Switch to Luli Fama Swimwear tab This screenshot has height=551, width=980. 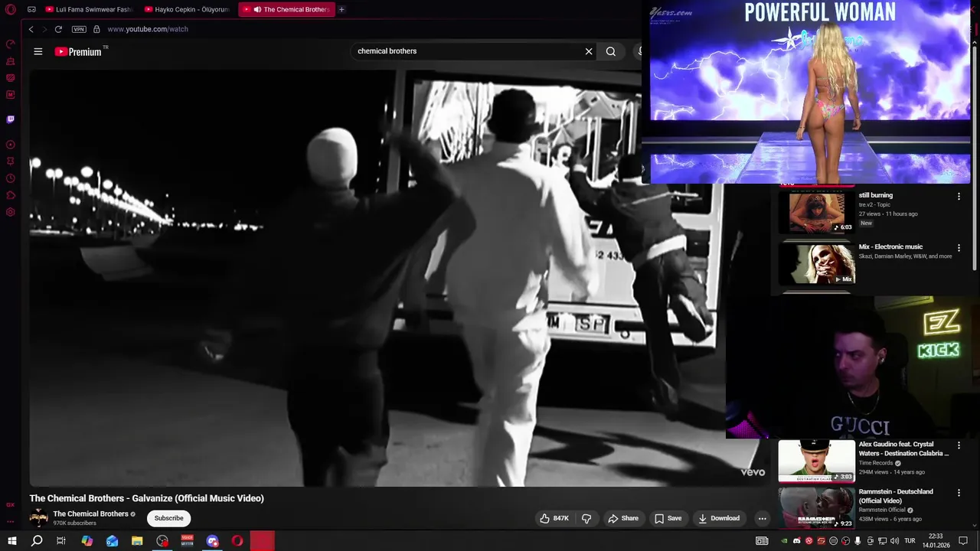point(89,9)
